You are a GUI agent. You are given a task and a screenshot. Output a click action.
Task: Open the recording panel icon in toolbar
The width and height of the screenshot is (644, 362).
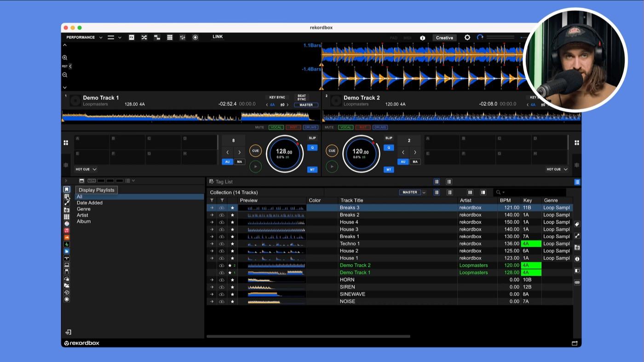pos(195,37)
